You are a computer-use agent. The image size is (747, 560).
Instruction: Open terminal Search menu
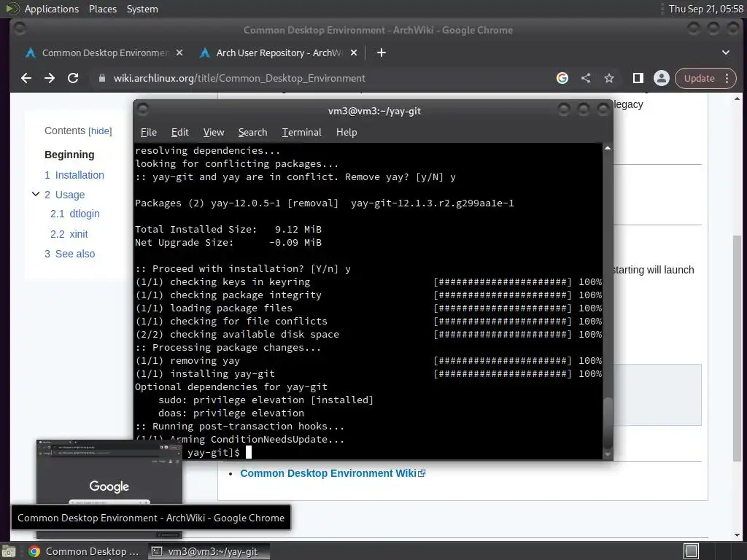click(x=252, y=133)
